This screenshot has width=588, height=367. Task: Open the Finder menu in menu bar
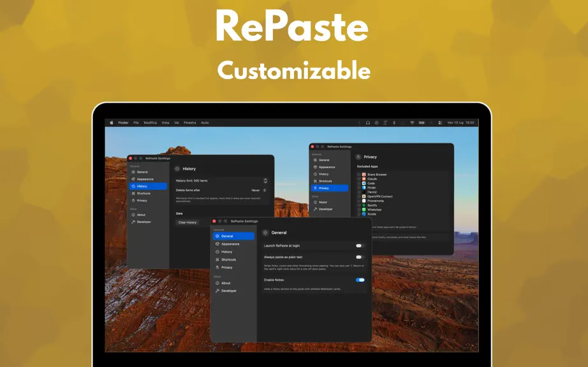click(x=123, y=122)
